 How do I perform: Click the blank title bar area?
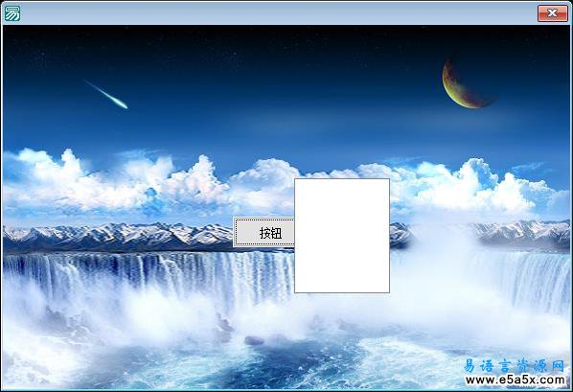click(x=278, y=13)
